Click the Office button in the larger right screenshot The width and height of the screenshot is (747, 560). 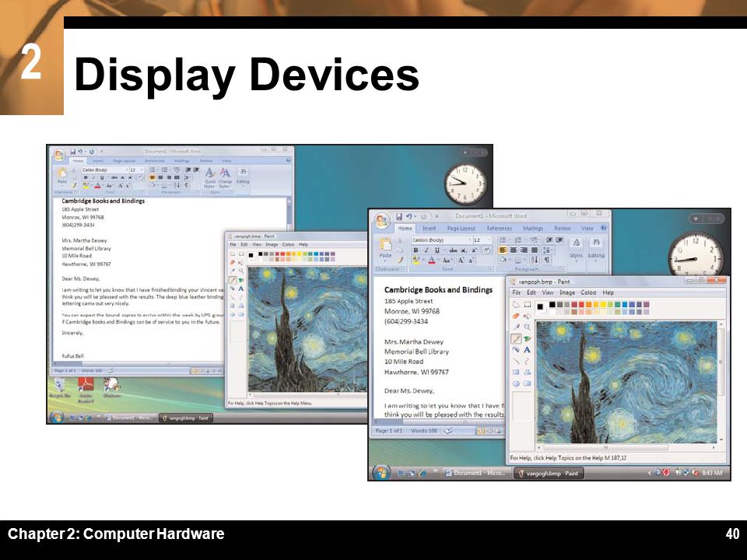(382, 220)
